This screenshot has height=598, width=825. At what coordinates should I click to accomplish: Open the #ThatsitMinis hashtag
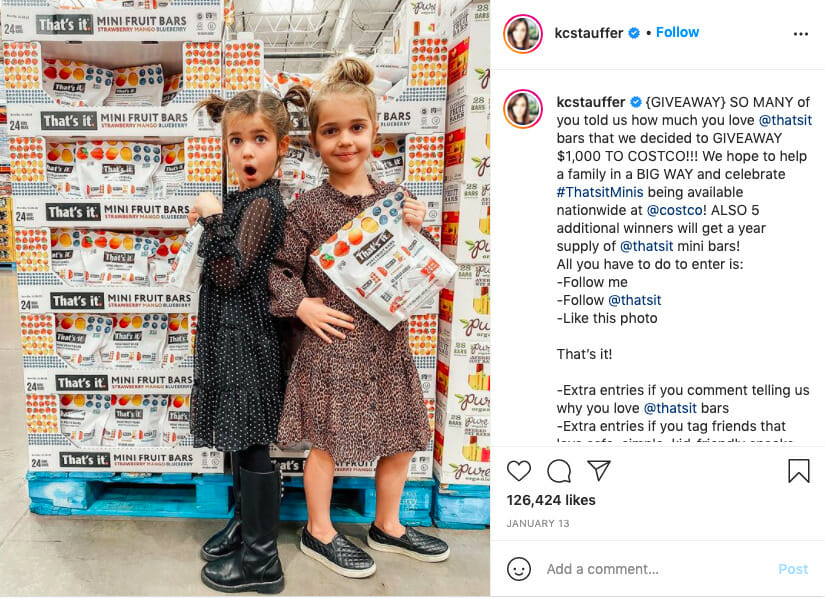click(600, 192)
